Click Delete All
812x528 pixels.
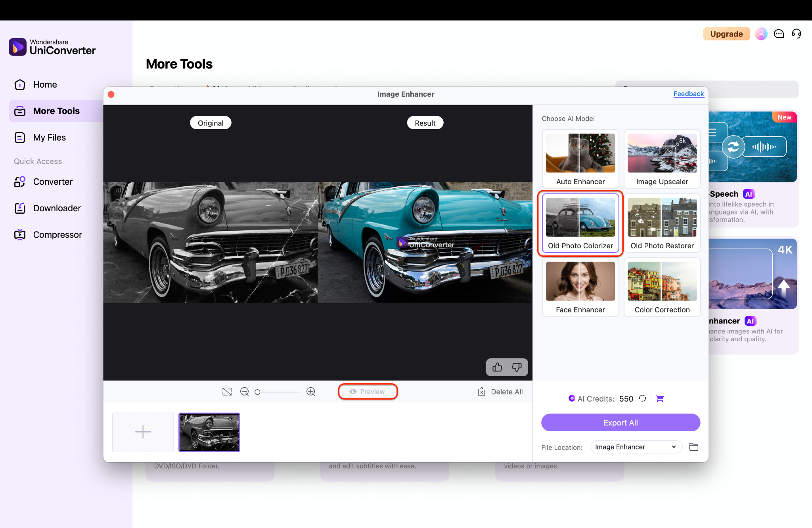[x=500, y=392]
